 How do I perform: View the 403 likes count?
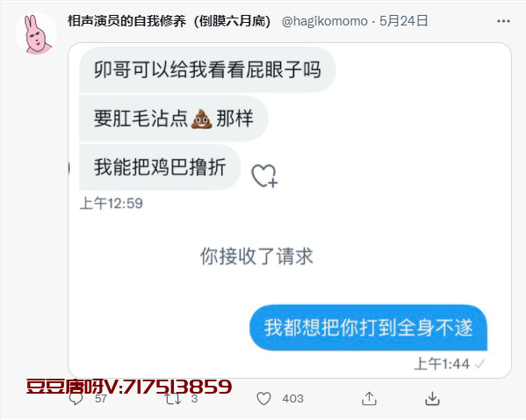point(292,399)
